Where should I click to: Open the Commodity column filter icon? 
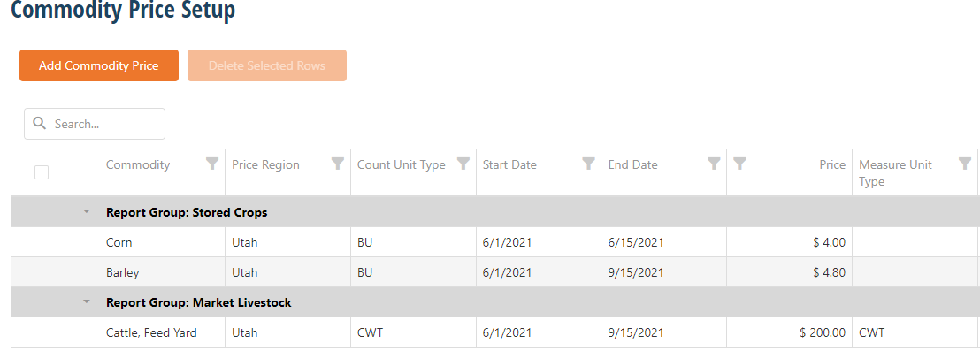click(212, 164)
